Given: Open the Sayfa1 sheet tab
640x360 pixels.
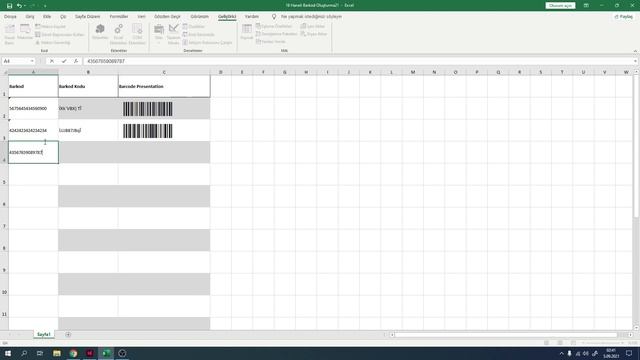Looking at the screenshot, I should pos(44,334).
